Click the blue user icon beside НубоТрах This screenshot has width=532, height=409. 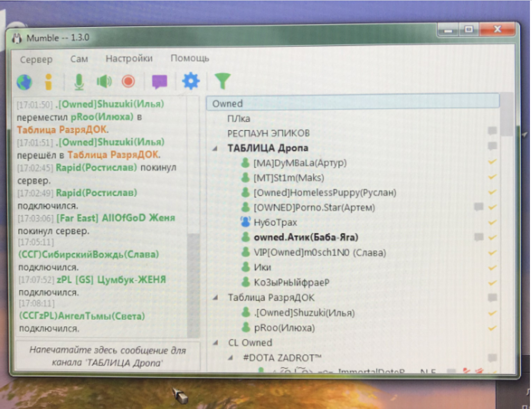pos(246,222)
